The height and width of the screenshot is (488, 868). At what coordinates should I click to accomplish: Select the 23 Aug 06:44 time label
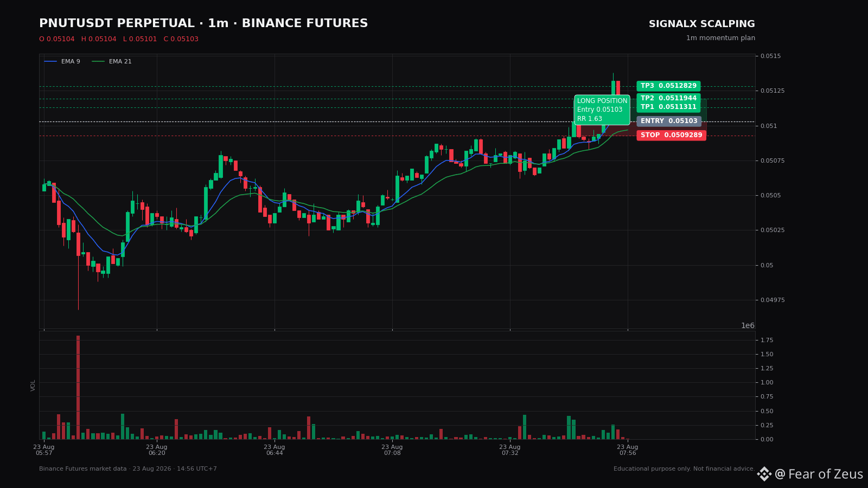[275, 450]
